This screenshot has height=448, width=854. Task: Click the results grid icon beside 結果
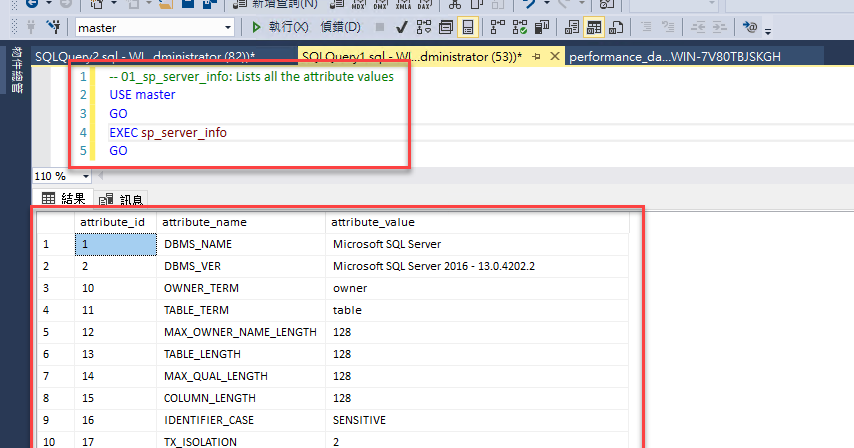click(x=48, y=199)
